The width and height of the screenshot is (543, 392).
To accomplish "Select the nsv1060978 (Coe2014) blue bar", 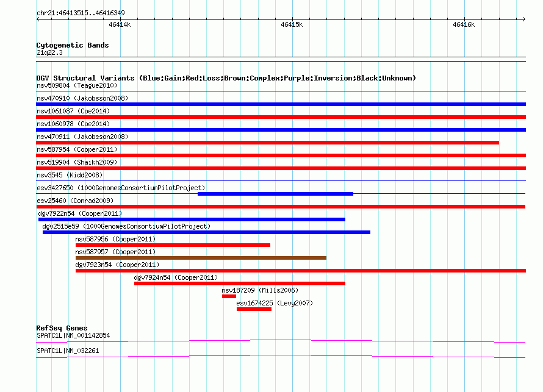I will coord(281,130).
